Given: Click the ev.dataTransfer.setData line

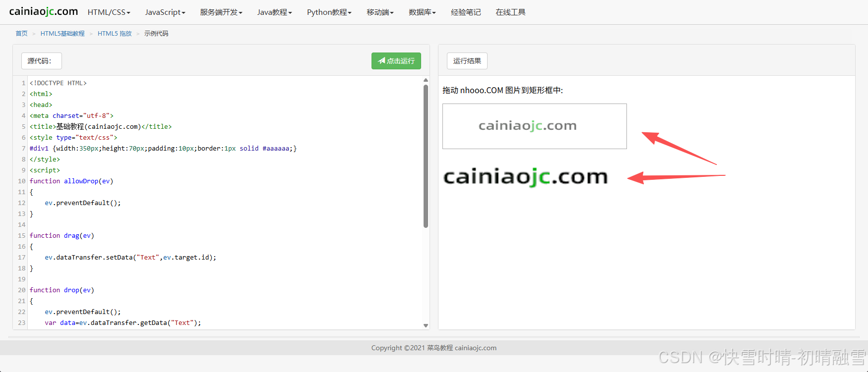Looking at the screenshot, I should coord(130,258).
